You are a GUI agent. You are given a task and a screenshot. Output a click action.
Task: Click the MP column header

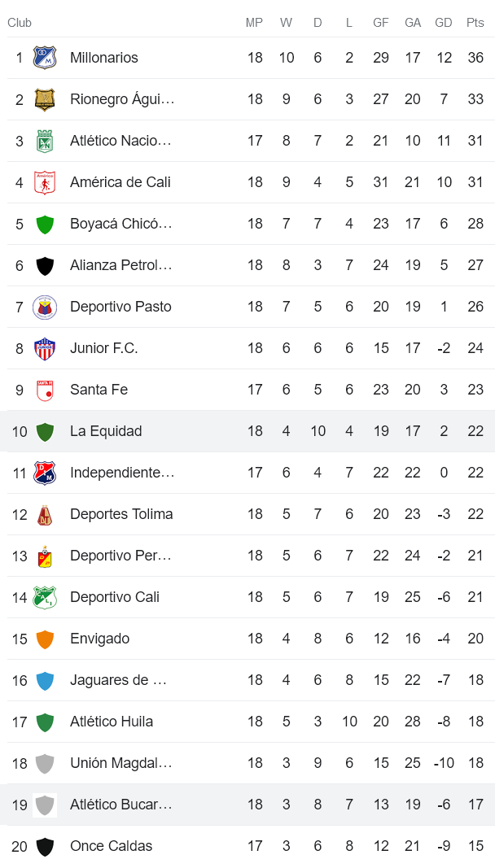tap(254, 23)
